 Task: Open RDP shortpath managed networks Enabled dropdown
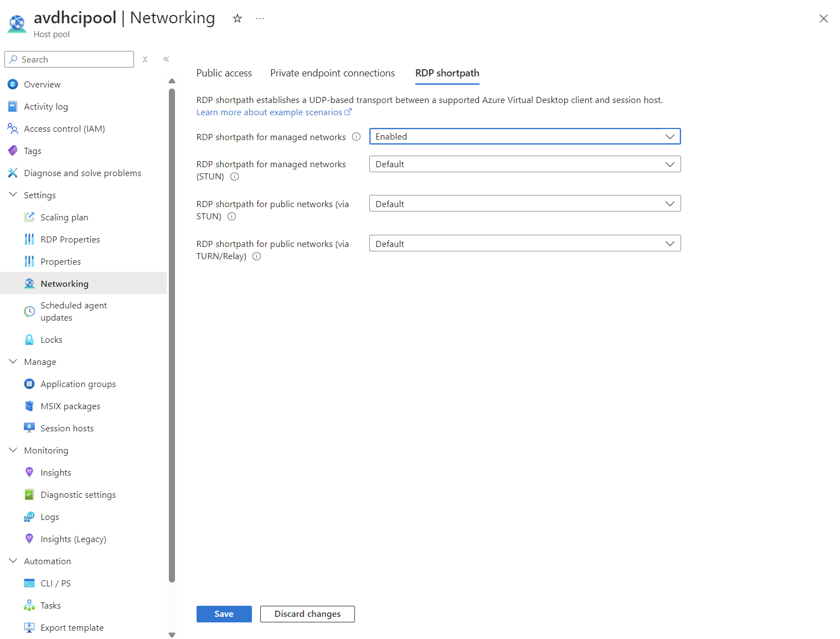525,136
